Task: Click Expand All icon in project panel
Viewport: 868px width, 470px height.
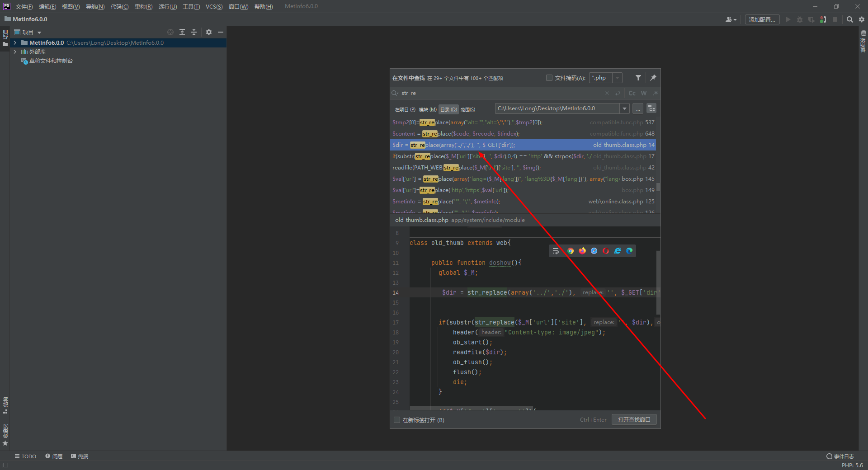Action: point(182,32)
